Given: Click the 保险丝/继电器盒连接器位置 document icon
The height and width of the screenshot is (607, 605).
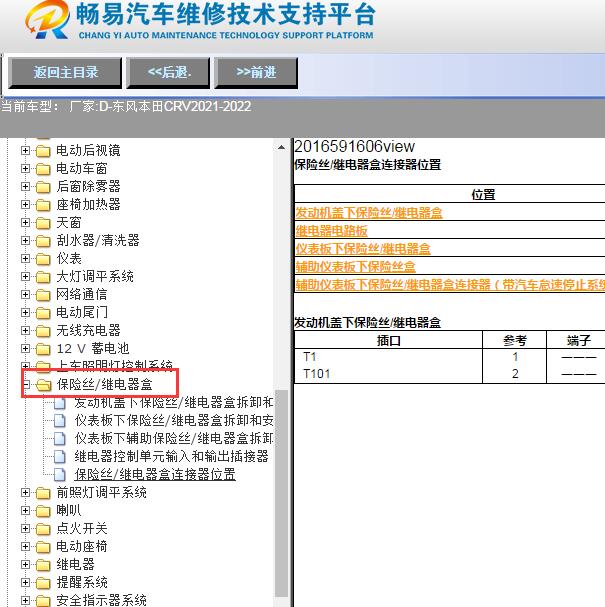Looking at the screenshot, I should point(60,474).
